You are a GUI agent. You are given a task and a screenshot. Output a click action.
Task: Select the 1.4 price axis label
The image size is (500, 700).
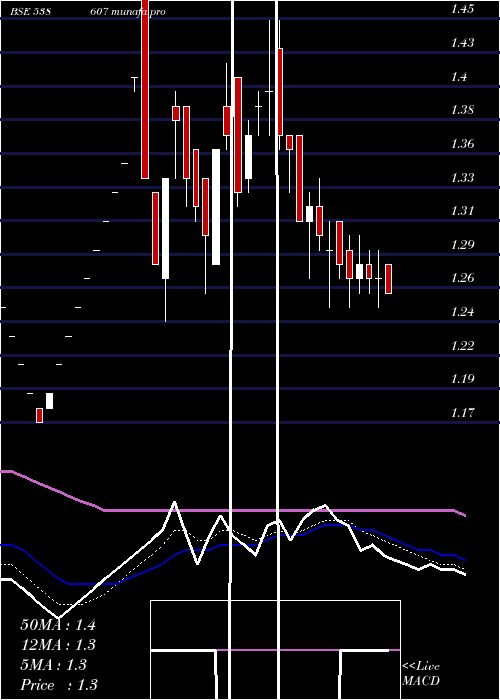point(459,77)
